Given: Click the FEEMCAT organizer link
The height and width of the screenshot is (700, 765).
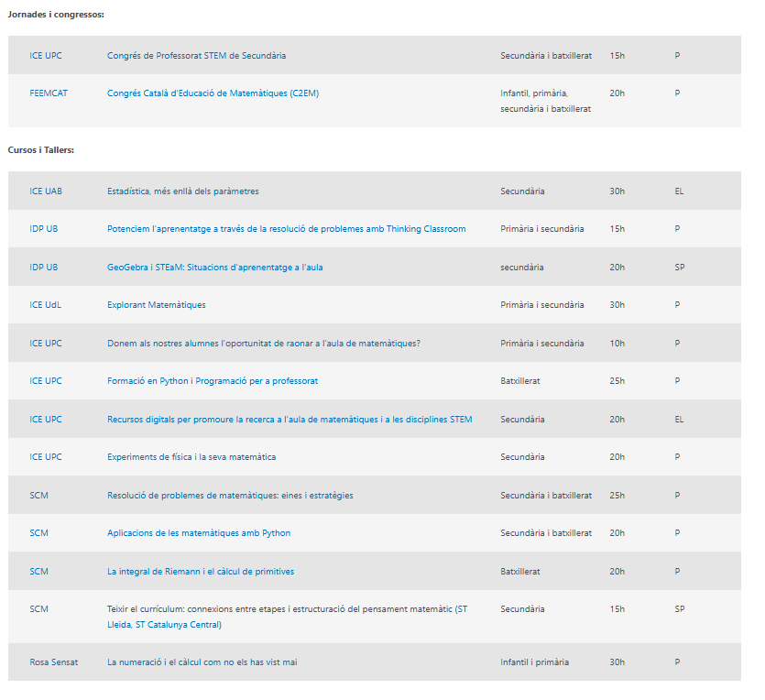Looking at the screenshot, I should (x=49, y=93).
